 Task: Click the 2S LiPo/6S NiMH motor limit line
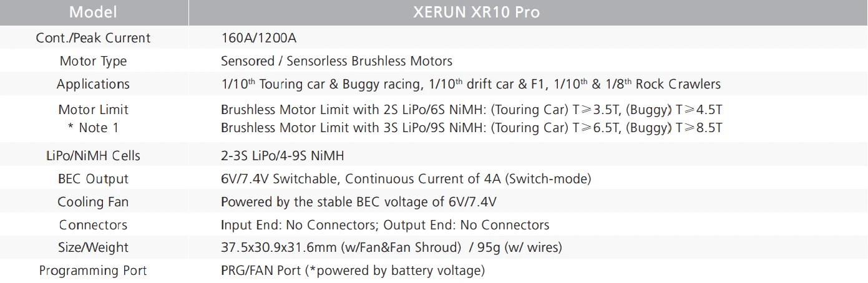tap(471, 110)
